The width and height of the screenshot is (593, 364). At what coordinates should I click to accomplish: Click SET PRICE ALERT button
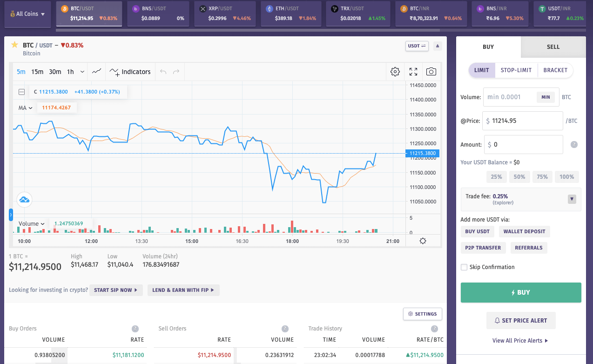(x=521, y=320)
